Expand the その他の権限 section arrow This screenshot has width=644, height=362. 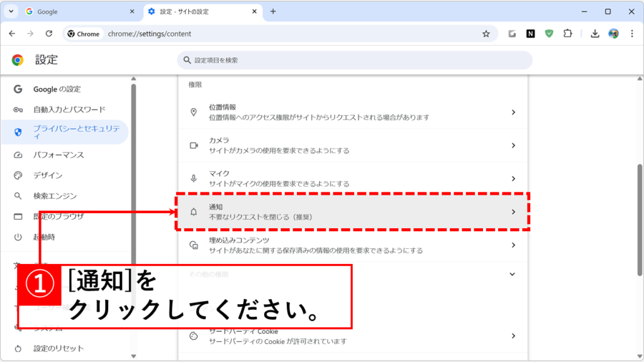point(512,274)
